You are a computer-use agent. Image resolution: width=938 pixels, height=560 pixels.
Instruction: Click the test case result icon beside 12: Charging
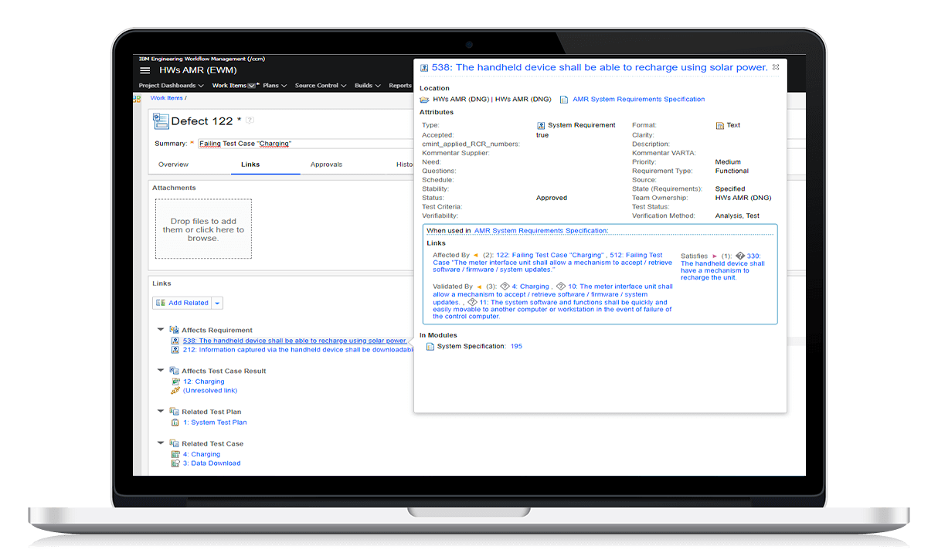click(176, 381)
